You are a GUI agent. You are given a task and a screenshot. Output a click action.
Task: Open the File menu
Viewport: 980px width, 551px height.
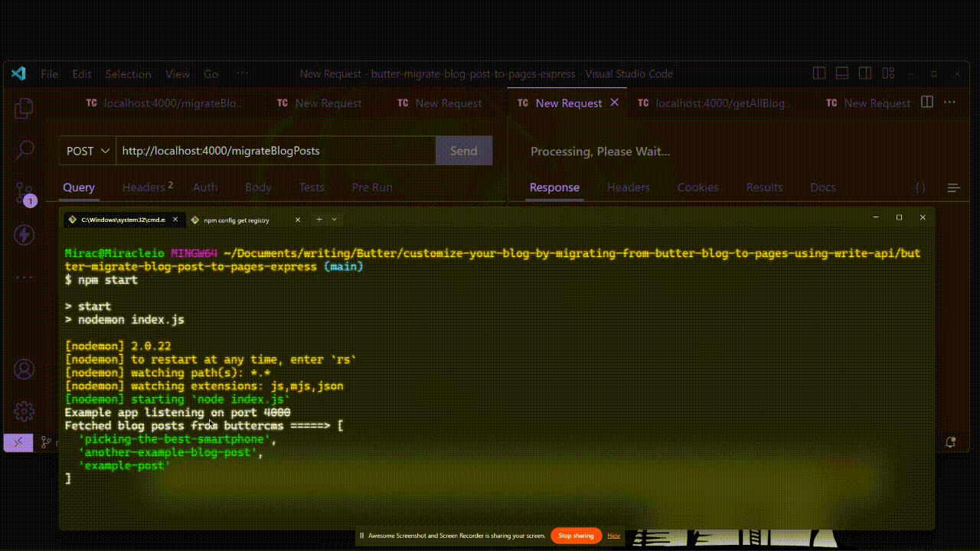pyautogui.click(x=49, y=74)
